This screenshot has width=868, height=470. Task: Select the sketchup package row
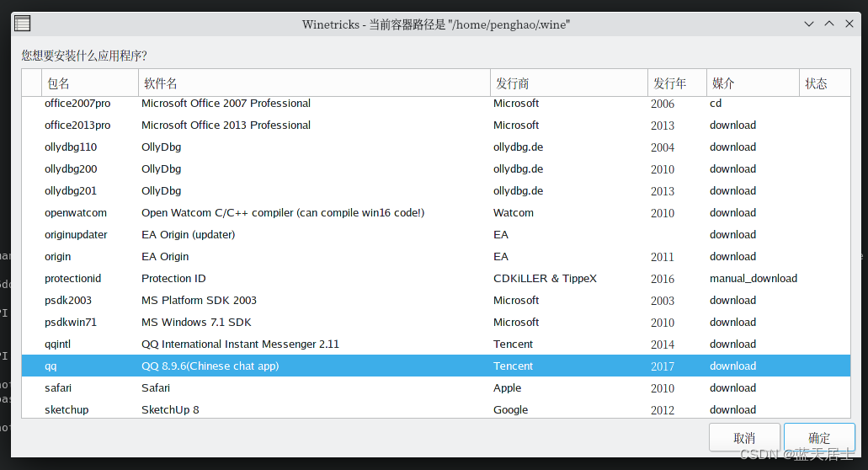435,409
